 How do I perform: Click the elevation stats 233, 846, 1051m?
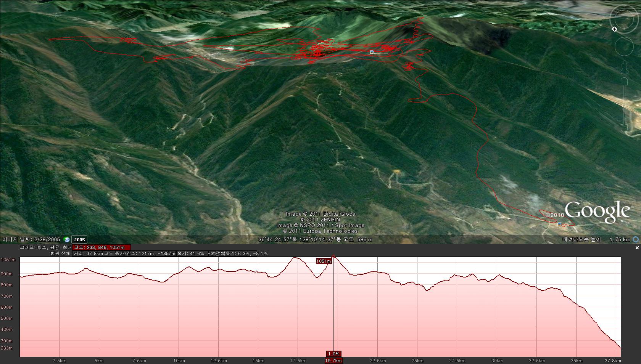coord(101,247)
